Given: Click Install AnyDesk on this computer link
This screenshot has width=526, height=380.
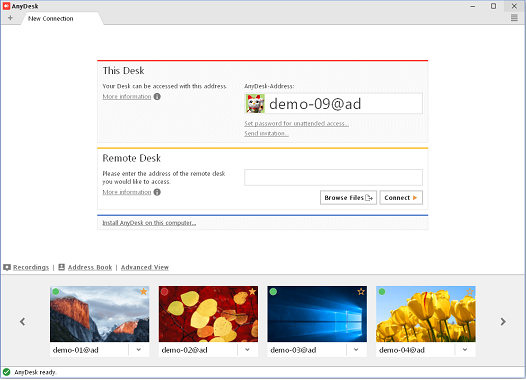Looking at the screenshot, I should coord(149,223).
